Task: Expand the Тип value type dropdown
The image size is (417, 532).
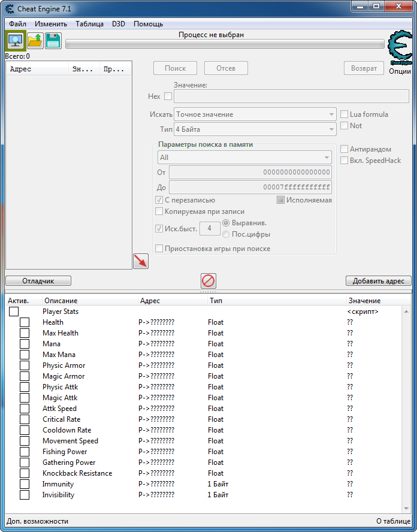Action: [x=255, y=129]
